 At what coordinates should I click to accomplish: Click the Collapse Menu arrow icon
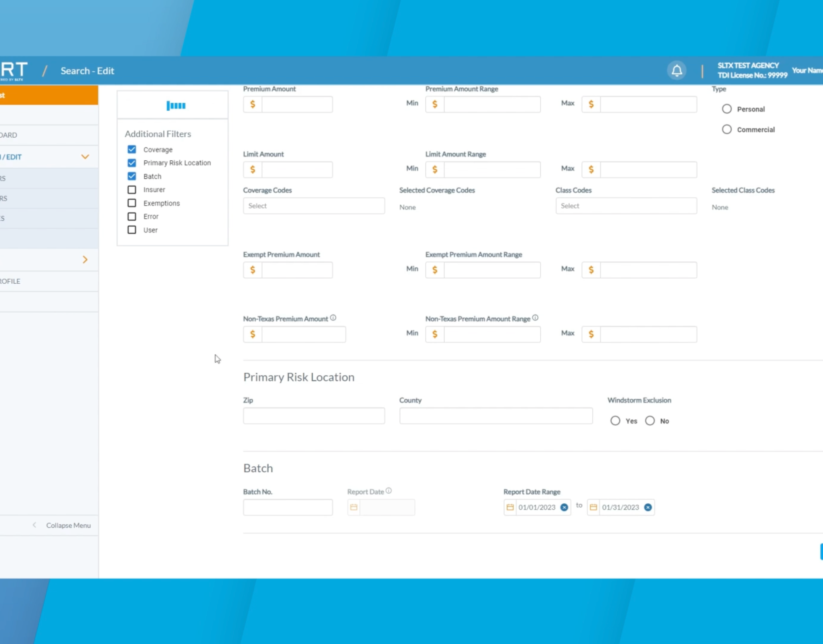[34, 525]
